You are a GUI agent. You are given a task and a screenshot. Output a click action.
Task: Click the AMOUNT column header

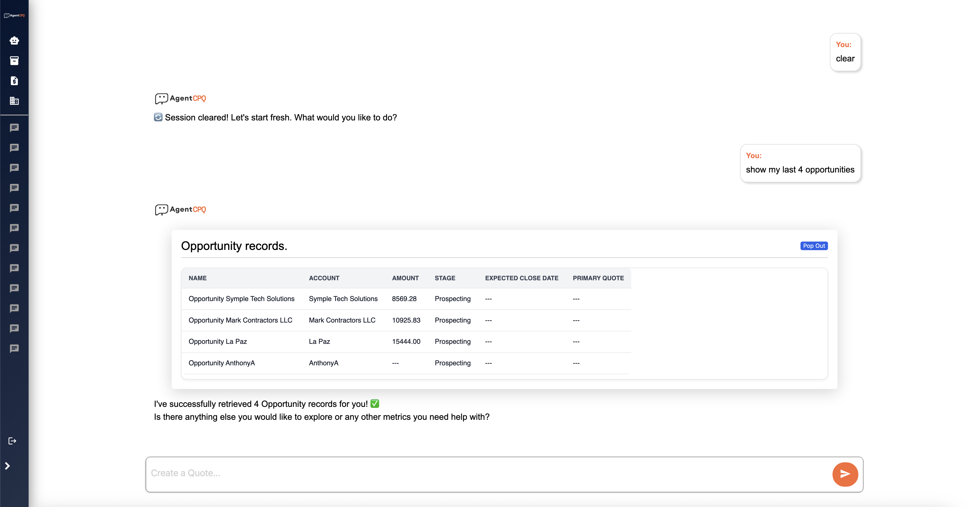405,278
